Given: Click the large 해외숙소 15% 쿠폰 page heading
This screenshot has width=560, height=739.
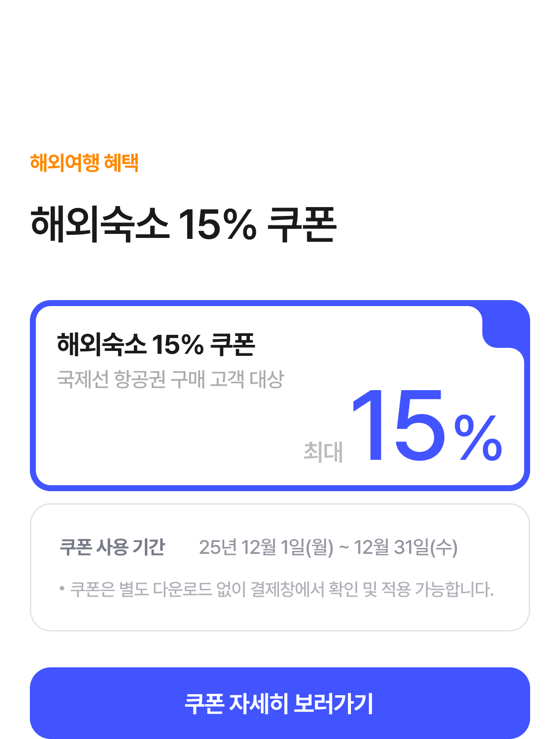Looking at the screenshot, I should (x=183, y=224).
